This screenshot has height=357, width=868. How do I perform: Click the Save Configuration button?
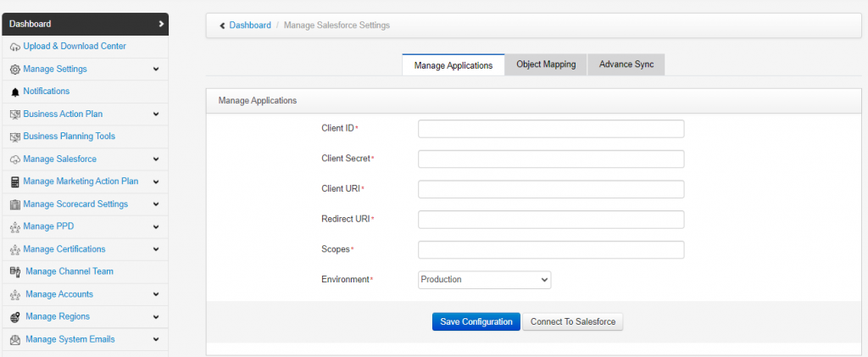click(476, 321)
